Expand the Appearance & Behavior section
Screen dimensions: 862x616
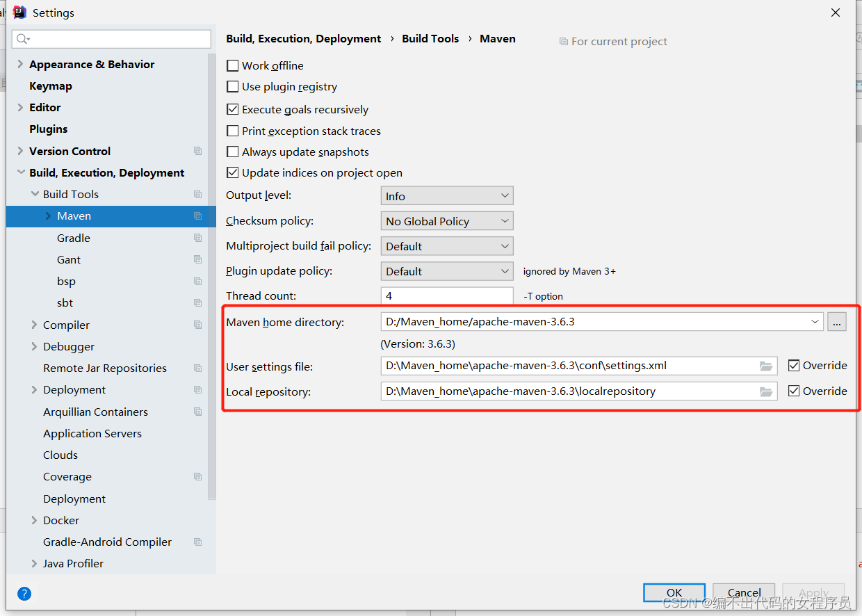pyautogui.click(x=20, y=64)
